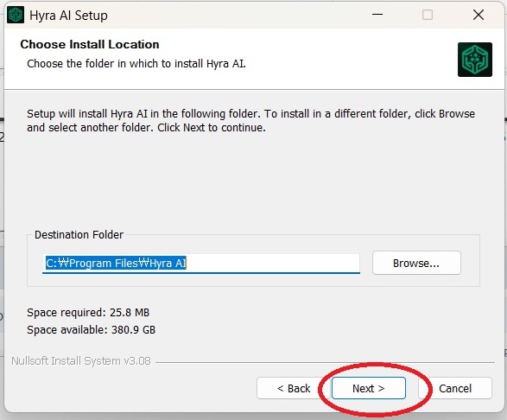Open the Browse... folder picker
507x420 pixels.
pyautogui.click(x=416, y=263)
